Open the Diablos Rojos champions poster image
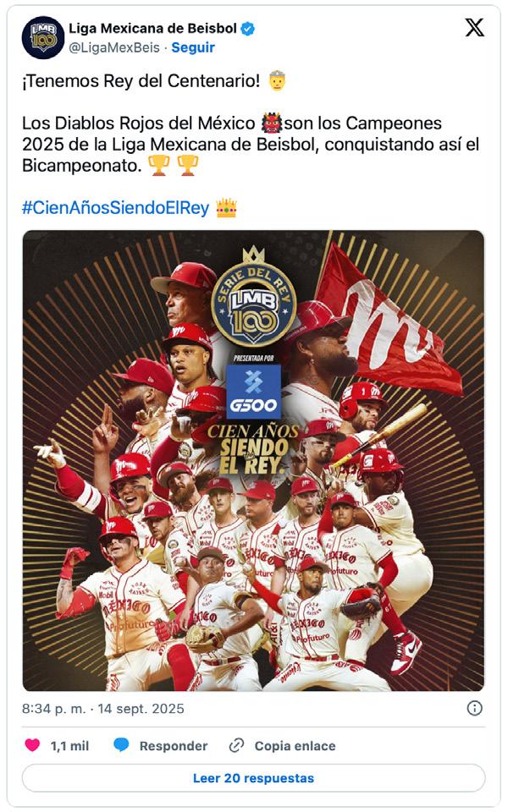 pos(253,460)
